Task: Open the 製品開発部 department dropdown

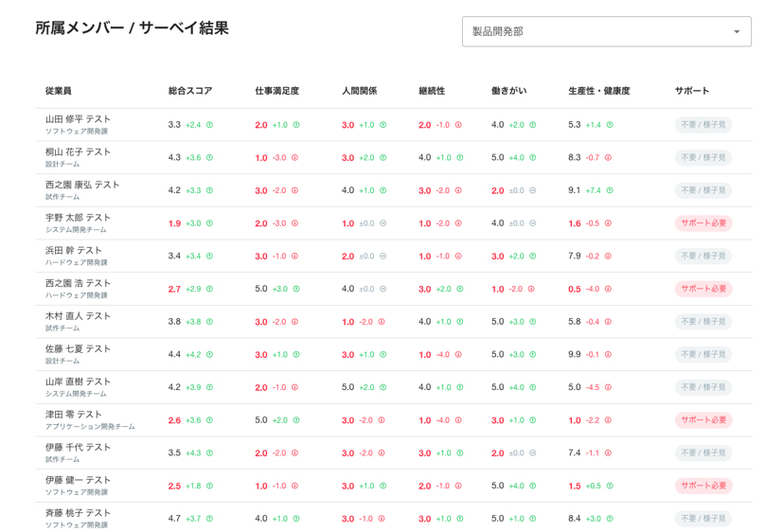Action: tap(606, 31)
